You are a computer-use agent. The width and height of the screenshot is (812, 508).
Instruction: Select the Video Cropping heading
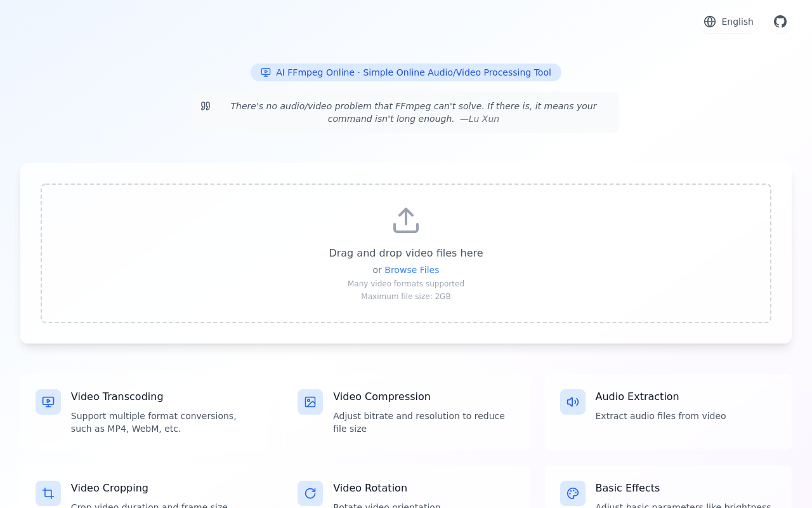pyautogui.click(x=110, y=488)
